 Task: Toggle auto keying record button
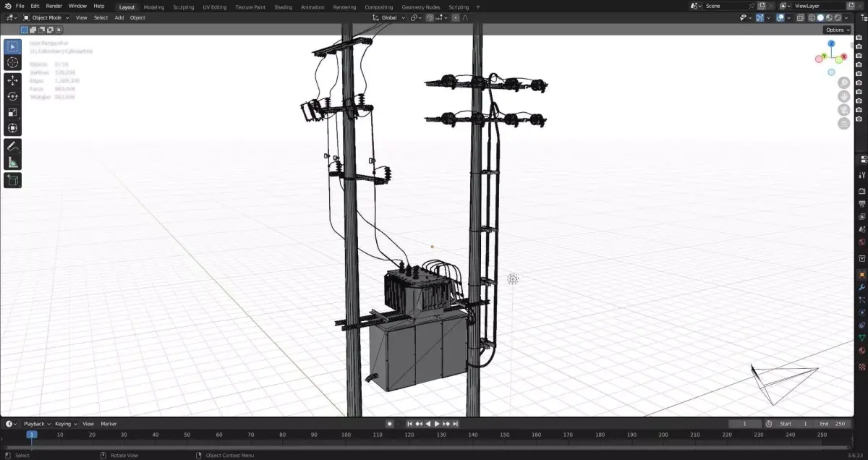pos(390,424)
